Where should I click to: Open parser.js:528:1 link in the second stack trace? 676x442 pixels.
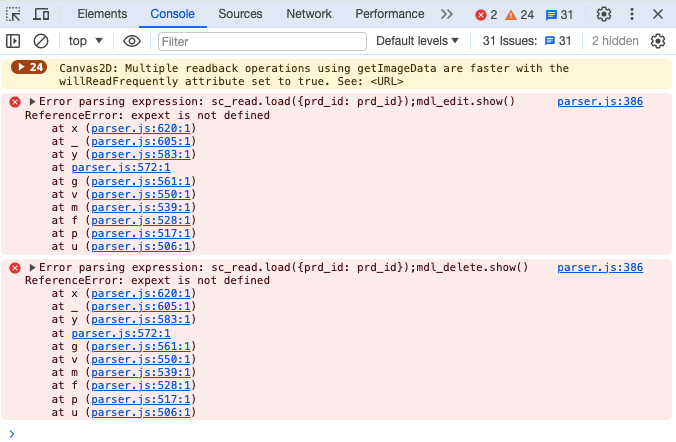tap(141, 386)
